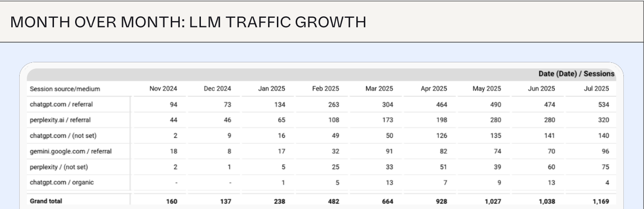Click the 'perplexity / (not set)' row label
Screen dimensions: 644x209
[x=59, y=167]
